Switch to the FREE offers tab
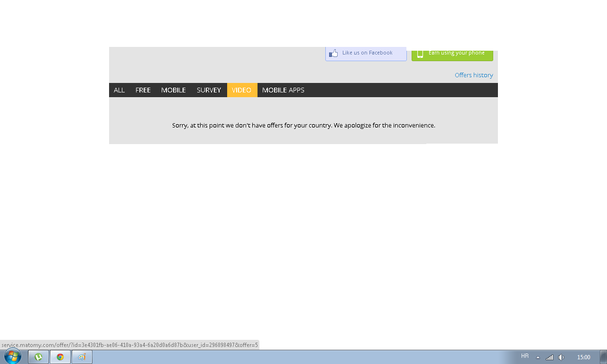This screenshot has width=607, height=364. [x=143, y=90]
